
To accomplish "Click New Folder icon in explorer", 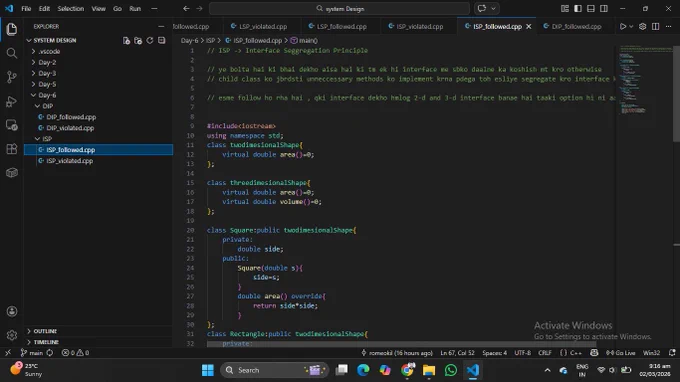I will click(x=138, y=40).
